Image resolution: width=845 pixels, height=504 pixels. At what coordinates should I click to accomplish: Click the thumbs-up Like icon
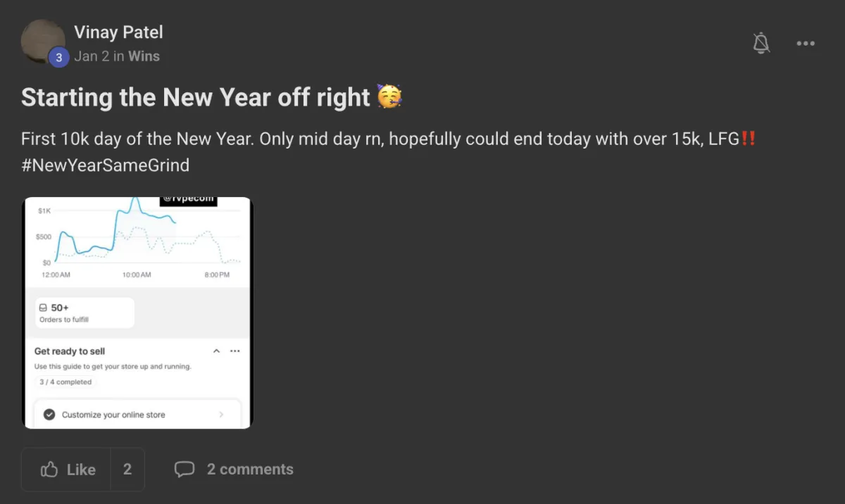pyautogui.click(x=49, y=470)
